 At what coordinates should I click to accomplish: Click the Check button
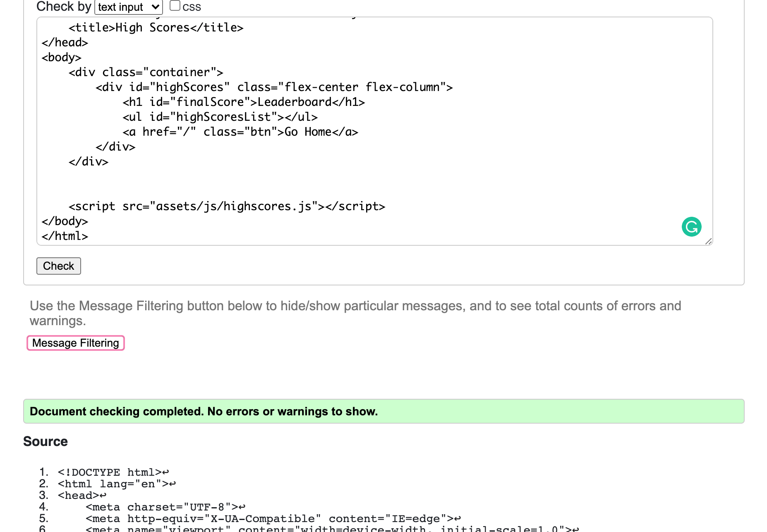[59, 266]
